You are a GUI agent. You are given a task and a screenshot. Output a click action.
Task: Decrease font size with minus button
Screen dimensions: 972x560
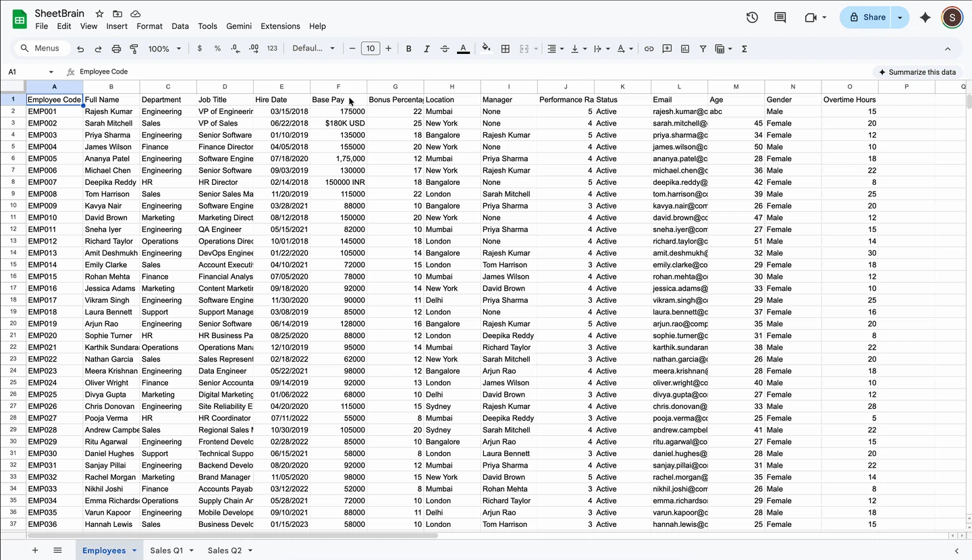[352, 49]
